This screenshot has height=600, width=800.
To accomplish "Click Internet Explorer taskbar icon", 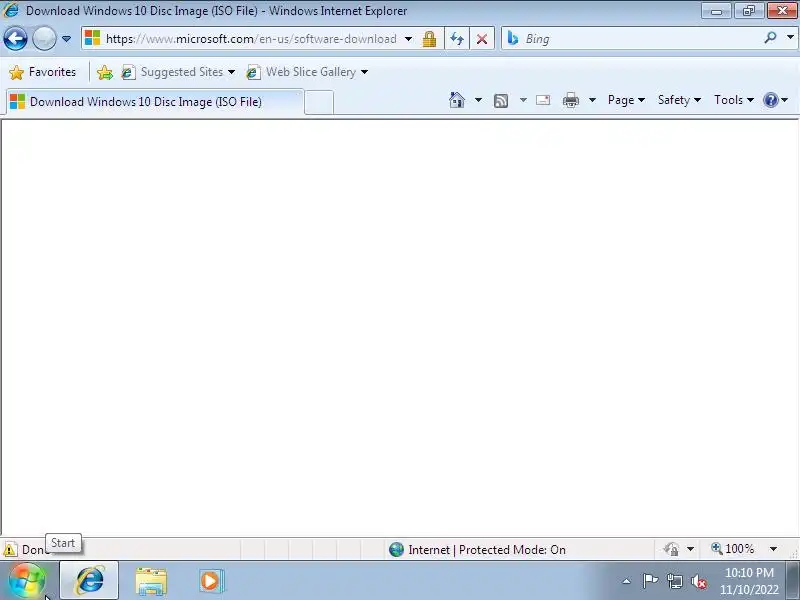I will (x=89, y=581).
